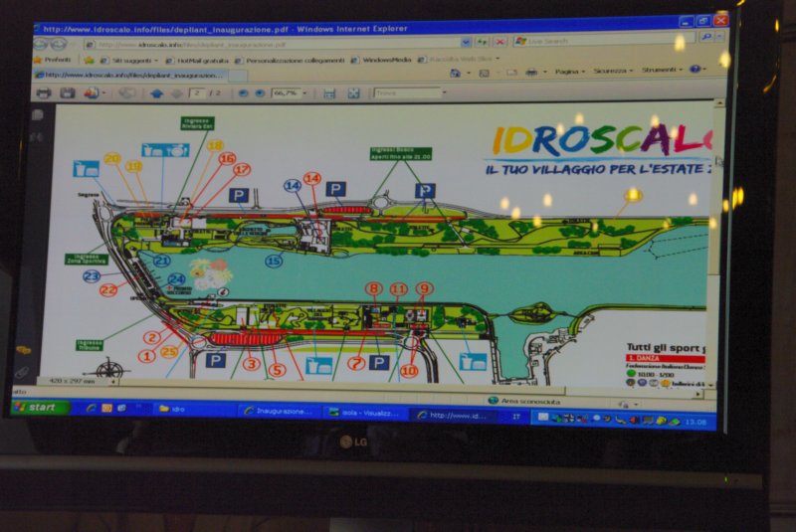Open Raccolta Web Slice favorites link
Viewport: 796px width, 532px height.
[457, 60]
